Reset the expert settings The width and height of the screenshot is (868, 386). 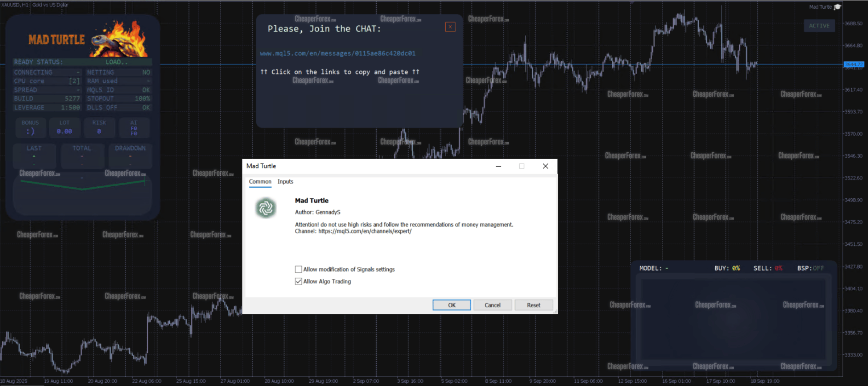533,305
